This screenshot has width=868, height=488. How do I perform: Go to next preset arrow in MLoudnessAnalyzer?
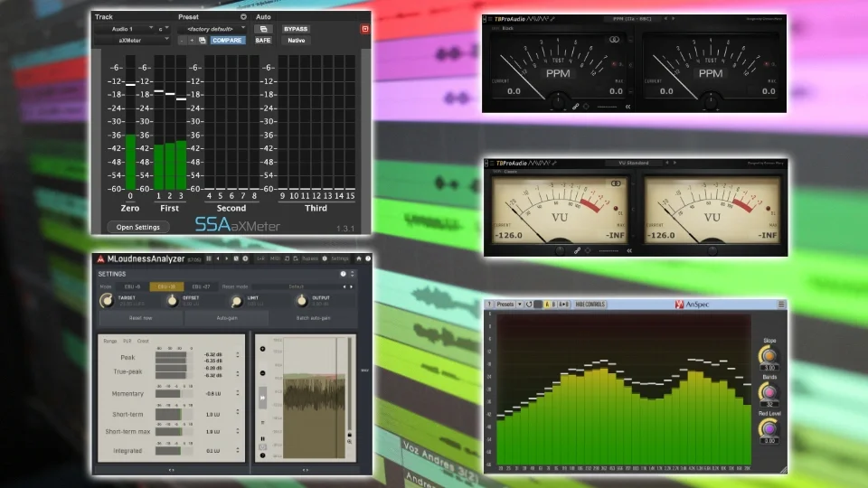(x=226, y=258)
